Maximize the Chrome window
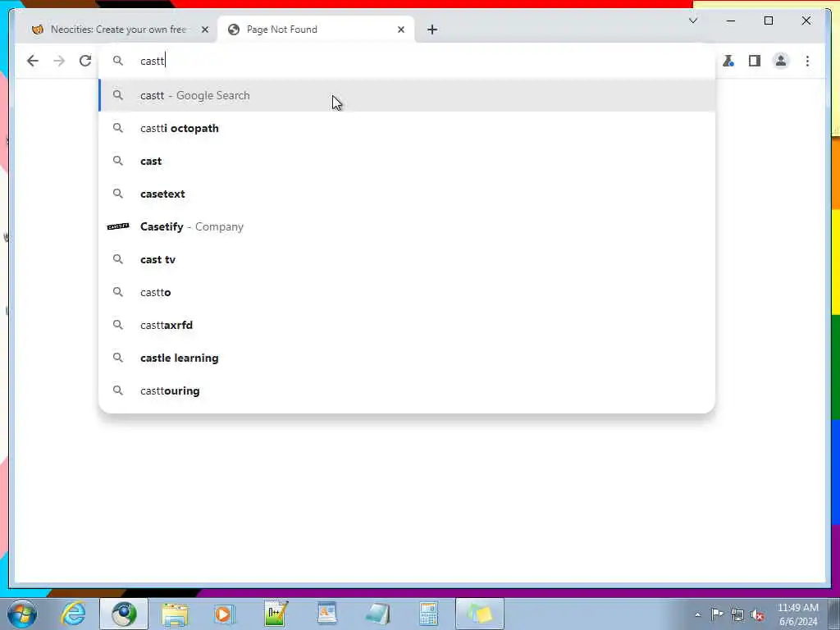The width and height of the screenshot is (840, 630). (x=768, y=21)
